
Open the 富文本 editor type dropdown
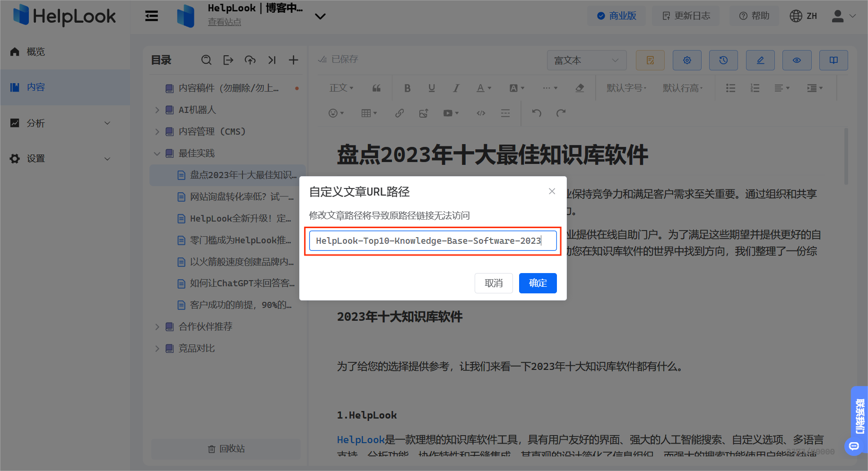pos(587,60)
